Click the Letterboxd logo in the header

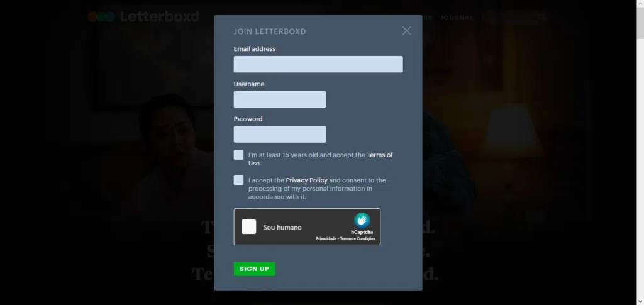(x=143, y=17)
